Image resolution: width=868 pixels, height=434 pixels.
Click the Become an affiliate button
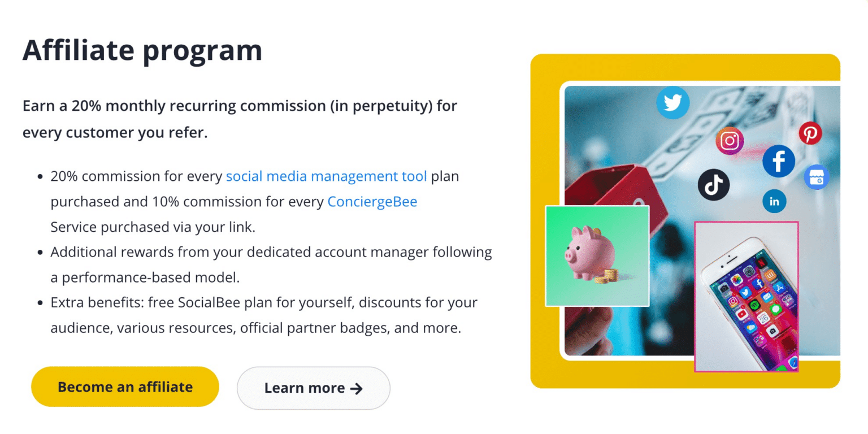(125, 387)
